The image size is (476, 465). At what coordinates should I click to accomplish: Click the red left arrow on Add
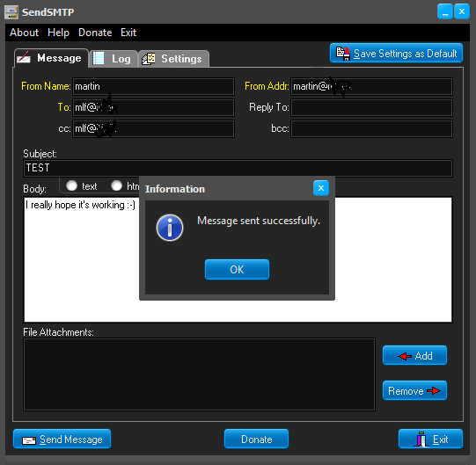coord(405,356)
